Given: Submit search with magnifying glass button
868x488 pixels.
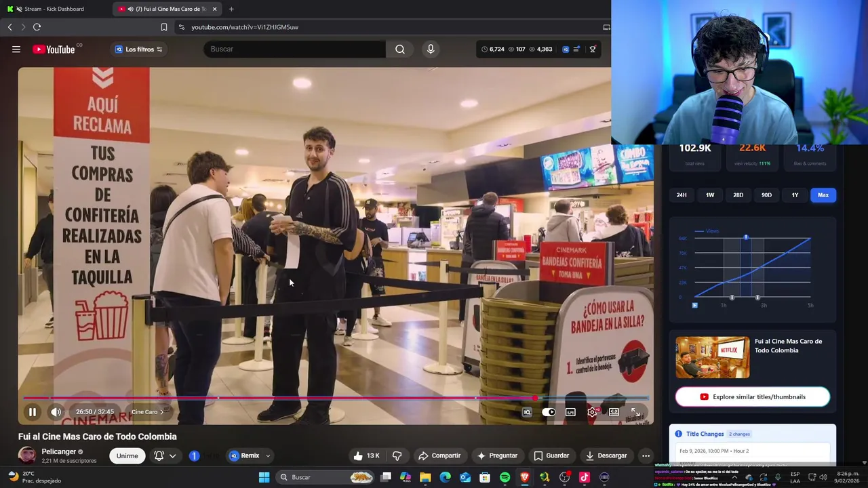Looking at the screenshot, I should tap(400, 49).
